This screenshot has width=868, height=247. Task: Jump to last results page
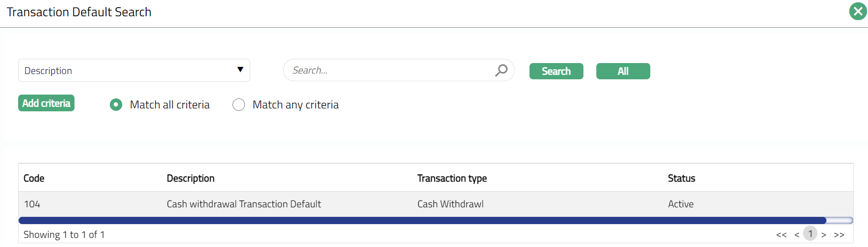click(839, 235)
